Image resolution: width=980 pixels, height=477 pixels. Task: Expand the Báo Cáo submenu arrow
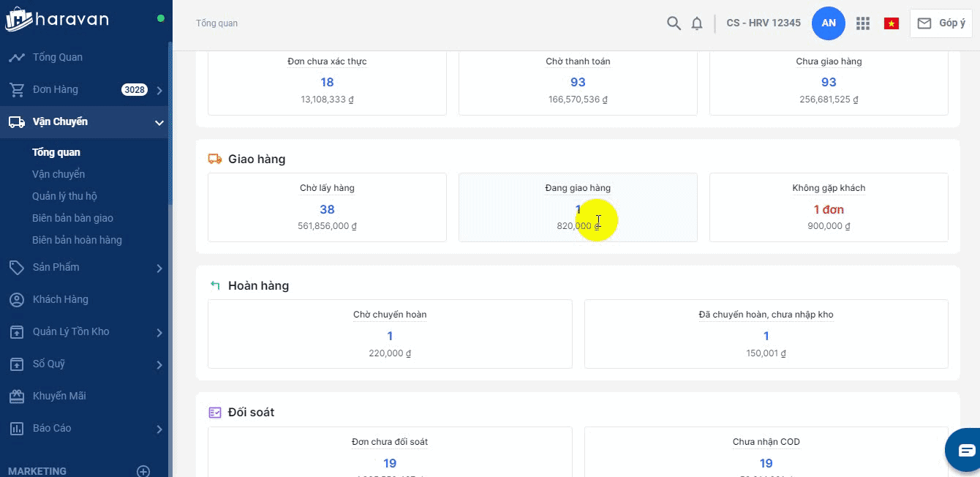point(159,429)
